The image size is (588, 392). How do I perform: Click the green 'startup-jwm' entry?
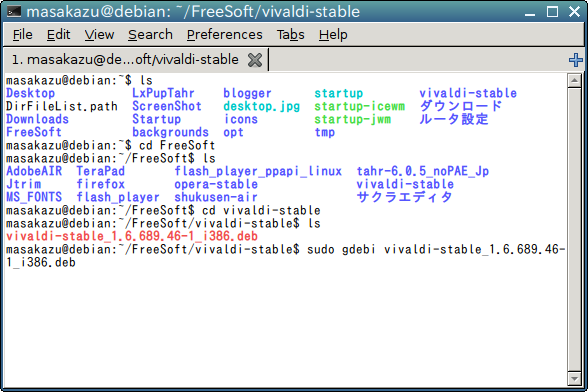352,119
